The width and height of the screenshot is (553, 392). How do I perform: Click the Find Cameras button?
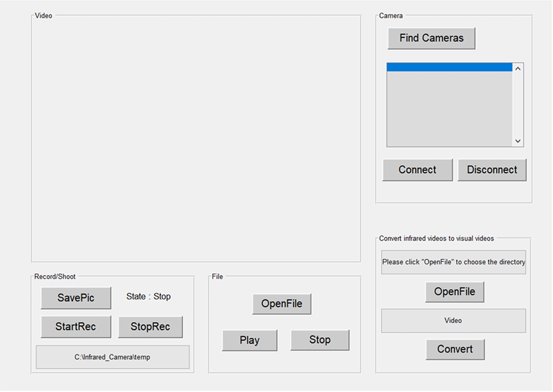point(431,38)
